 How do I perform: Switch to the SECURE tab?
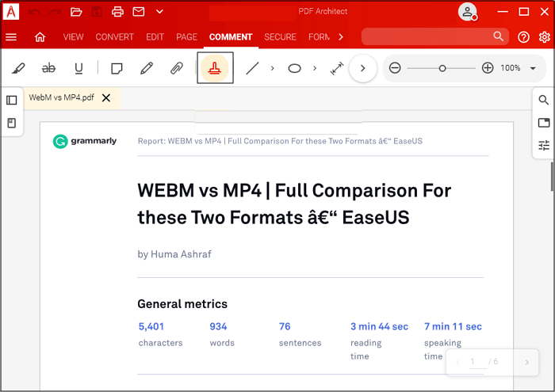[x=280, y=37]
